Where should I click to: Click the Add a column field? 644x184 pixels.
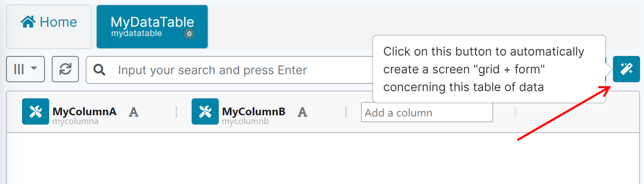coord(427,113)
